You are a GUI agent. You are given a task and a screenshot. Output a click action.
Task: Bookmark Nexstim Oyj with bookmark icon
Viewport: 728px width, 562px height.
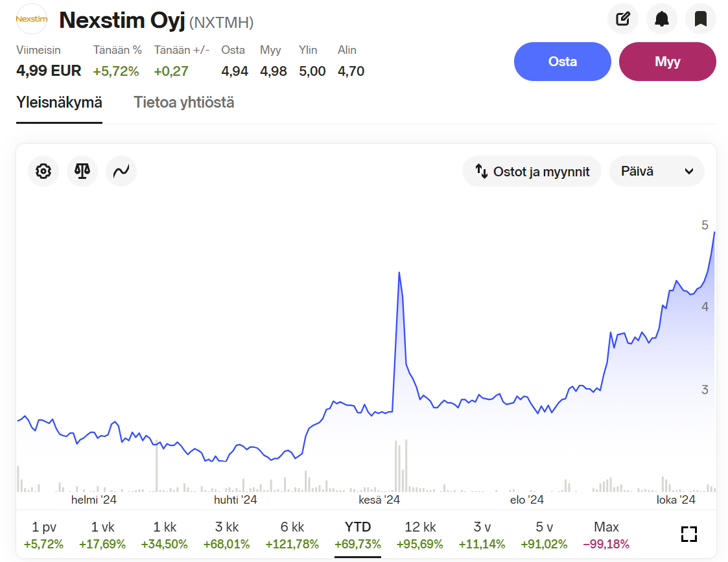click(x=701, y=19)
